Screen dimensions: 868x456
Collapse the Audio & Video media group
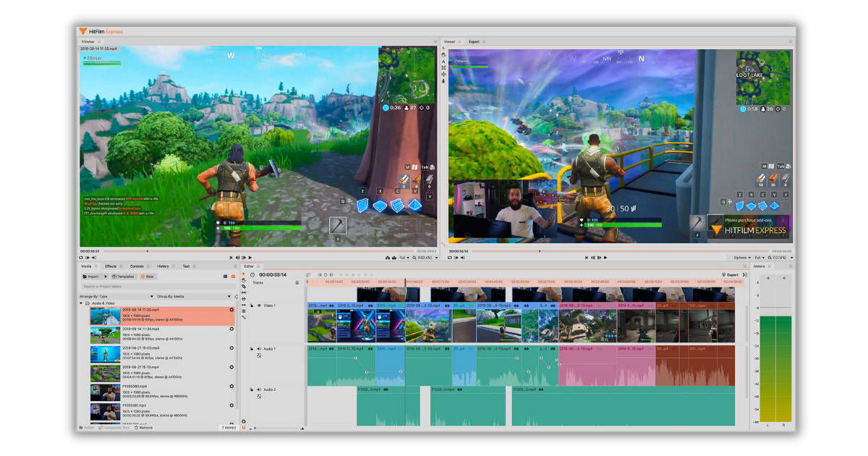click(x=81, y=303)
